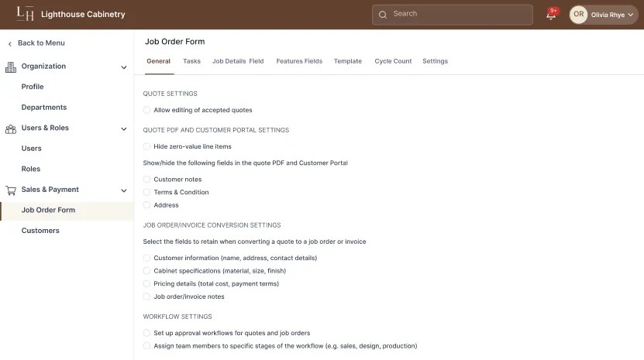Open the Olivia Rhye account dropdown

(631, 15)
